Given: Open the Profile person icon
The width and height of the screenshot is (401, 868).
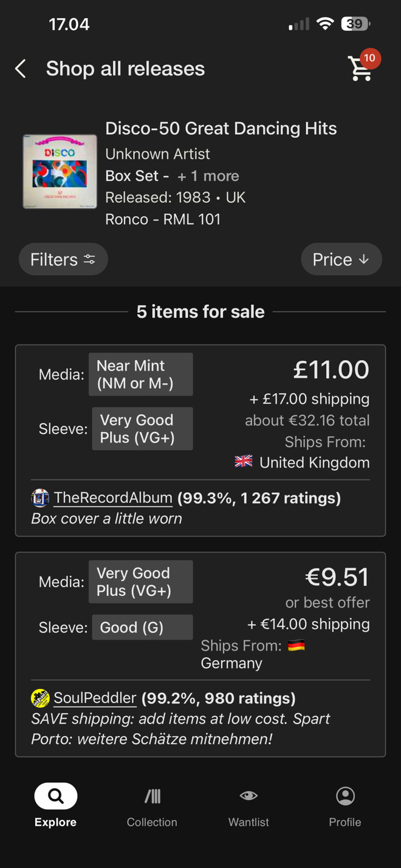Looking at the screenshot, I should coord(345,796).
